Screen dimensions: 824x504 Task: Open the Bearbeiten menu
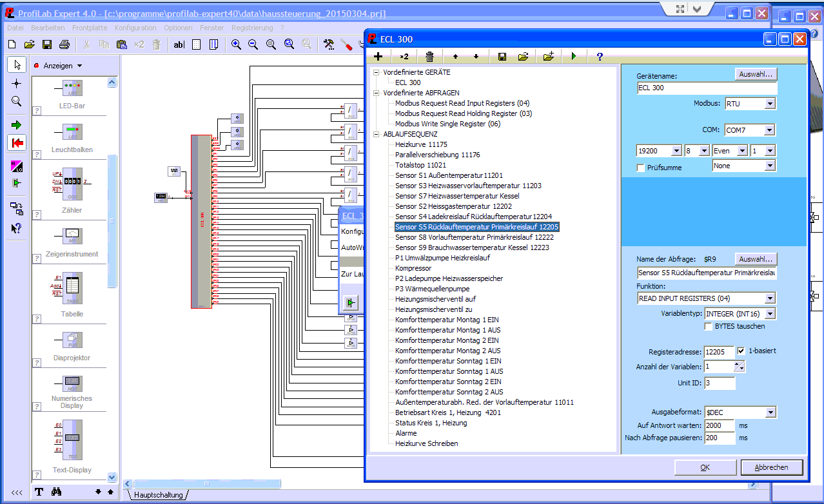click(x=48, y=28)
